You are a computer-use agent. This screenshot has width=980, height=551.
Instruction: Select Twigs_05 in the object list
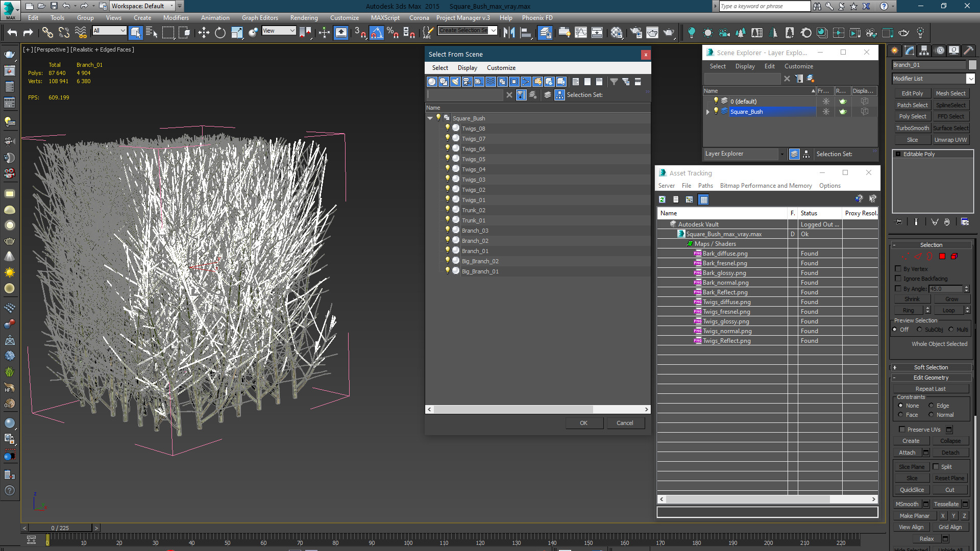coord(473,159)
